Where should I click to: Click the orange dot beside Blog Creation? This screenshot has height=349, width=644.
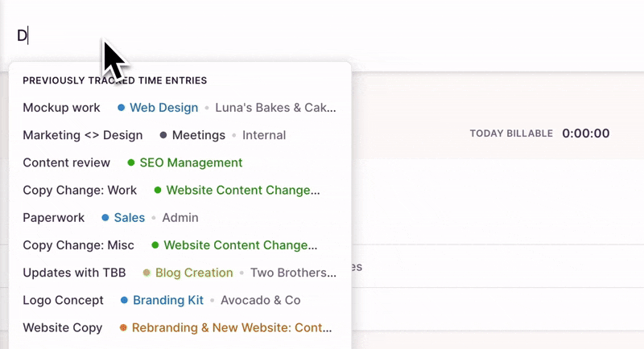tap(147, 273)
